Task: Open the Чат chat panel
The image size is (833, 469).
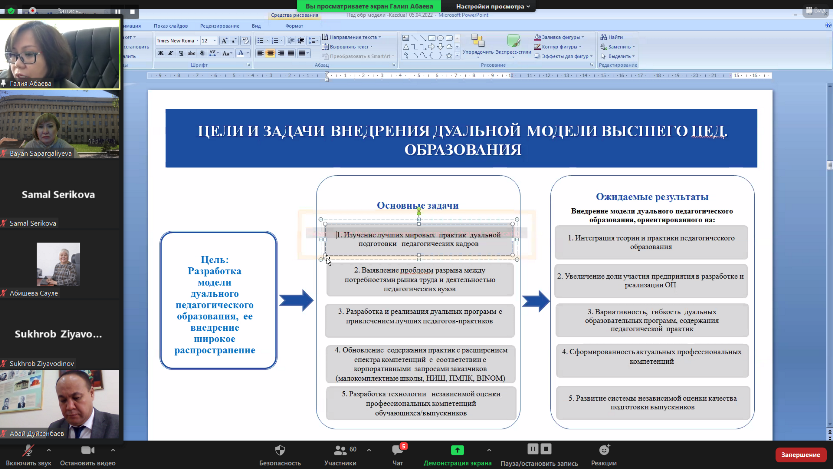Action: (x=397, y=451)
